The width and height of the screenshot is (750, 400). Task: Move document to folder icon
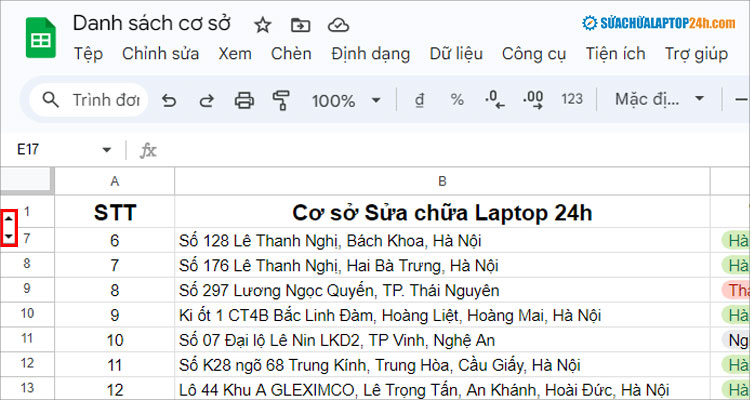tap(300, 25)
